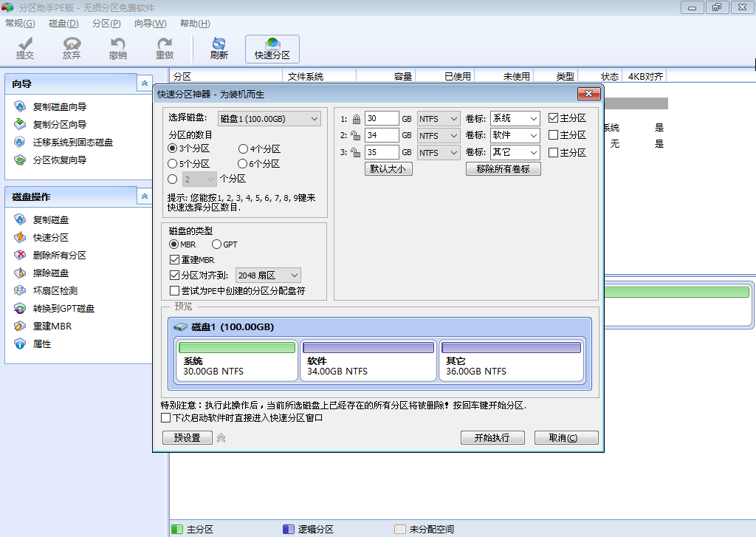Open partition 1's NTFS filesystem dropdown

[x=439, y=117]
